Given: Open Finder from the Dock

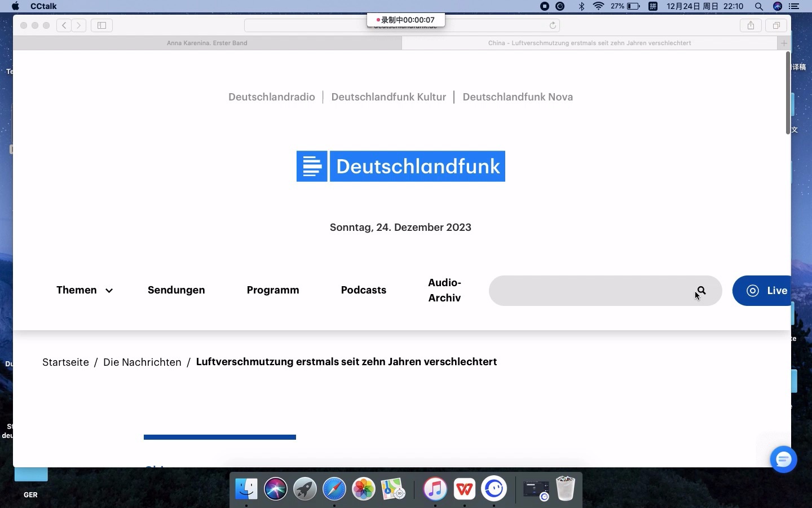Looking at the screenshot, I should pyautogui.click(x=246, y=489).
